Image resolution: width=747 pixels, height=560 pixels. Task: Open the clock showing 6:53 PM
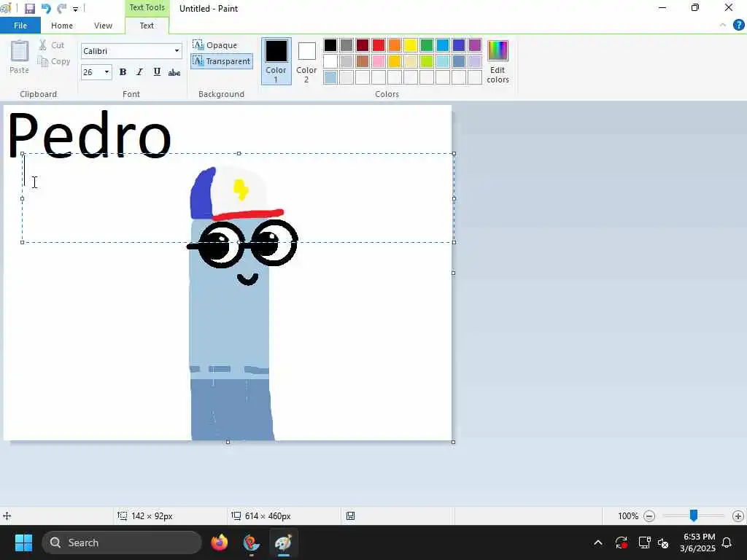(698, 542)
